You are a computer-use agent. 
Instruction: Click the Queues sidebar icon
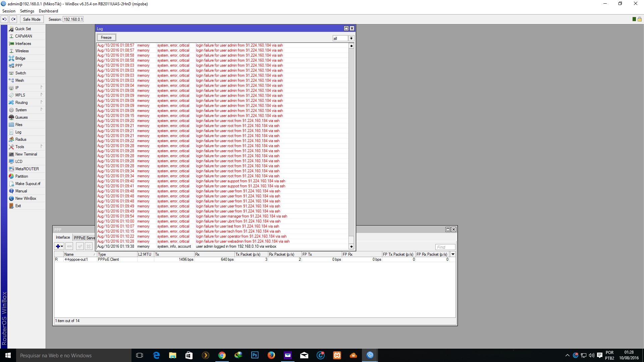tap(11, 117)
